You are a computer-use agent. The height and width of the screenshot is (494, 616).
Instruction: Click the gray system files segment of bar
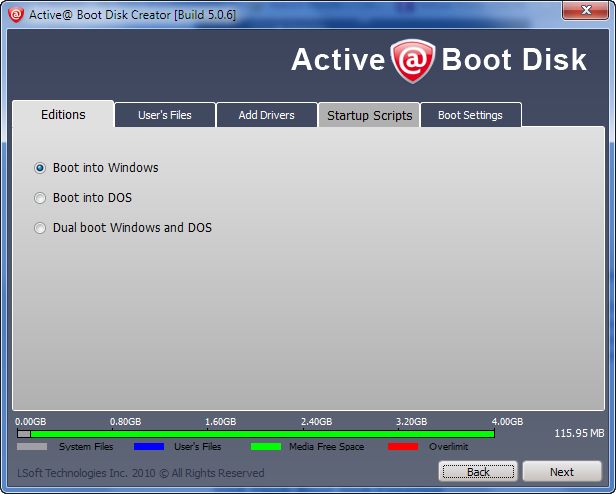point(24,434)
